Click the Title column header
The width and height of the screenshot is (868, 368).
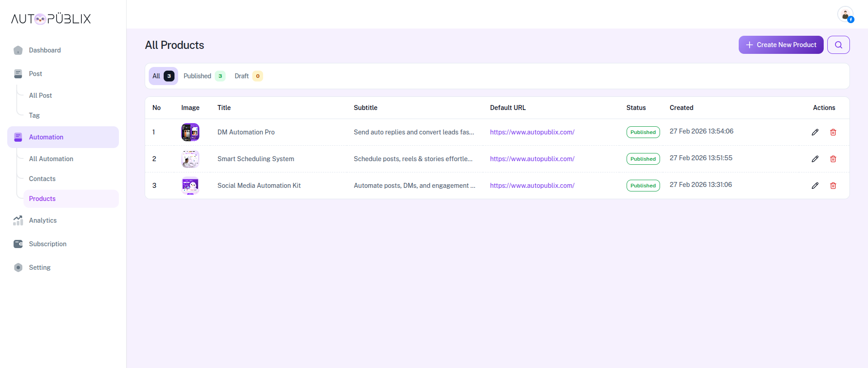click(224, 108)
